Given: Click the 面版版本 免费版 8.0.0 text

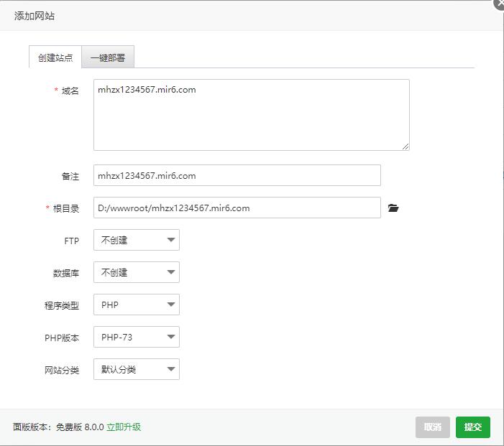Looking at the screenshot, I should pyautogui.click(x=58, y=427).
